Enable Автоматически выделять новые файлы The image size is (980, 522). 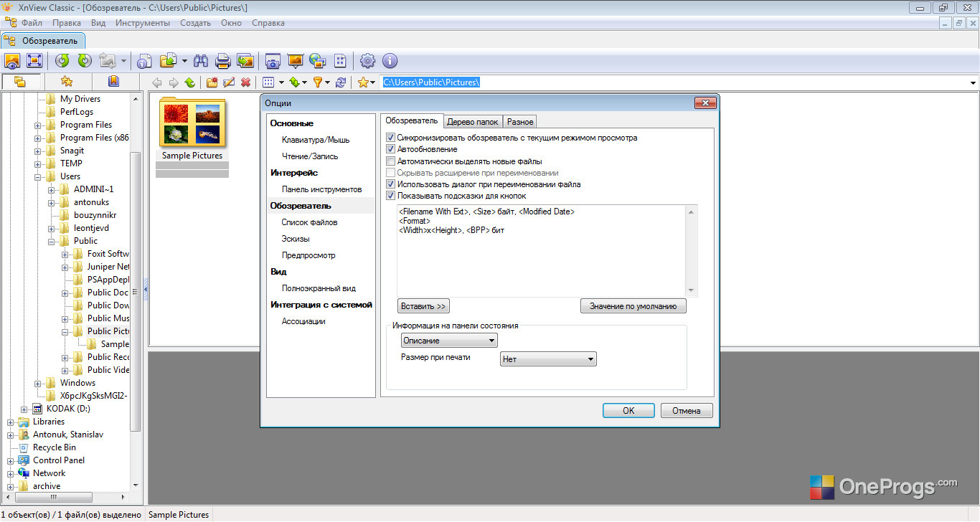pos(391,161)
